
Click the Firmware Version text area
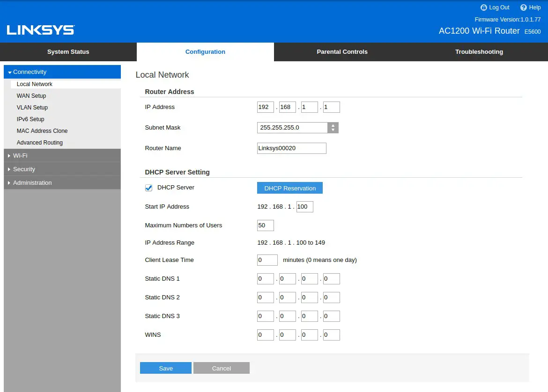(508, 19)
